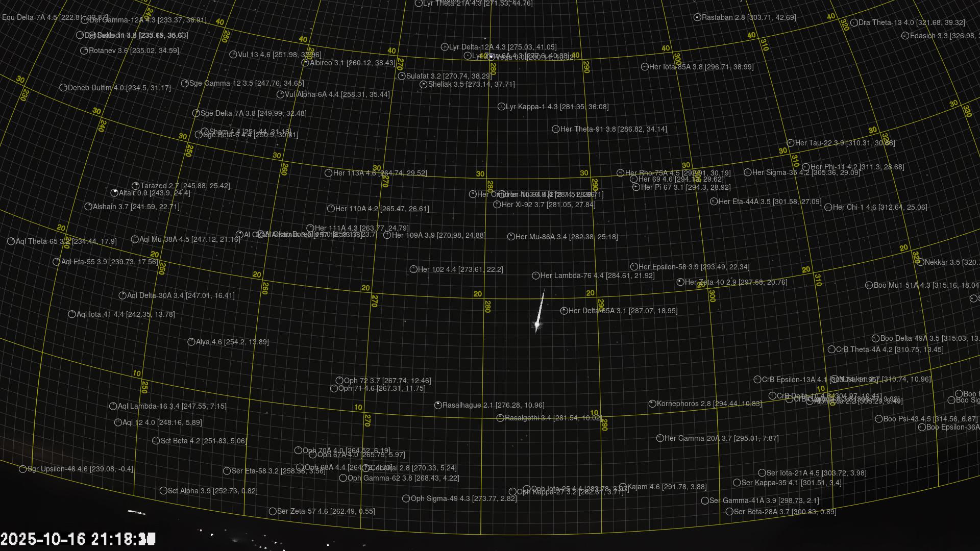Click the Rastaban star marker circle
Screen dimensions: 980x551
click(697, 17)
